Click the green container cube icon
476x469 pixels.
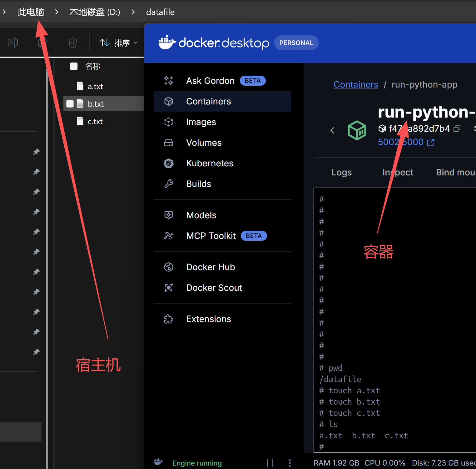(x=357, y=130)
